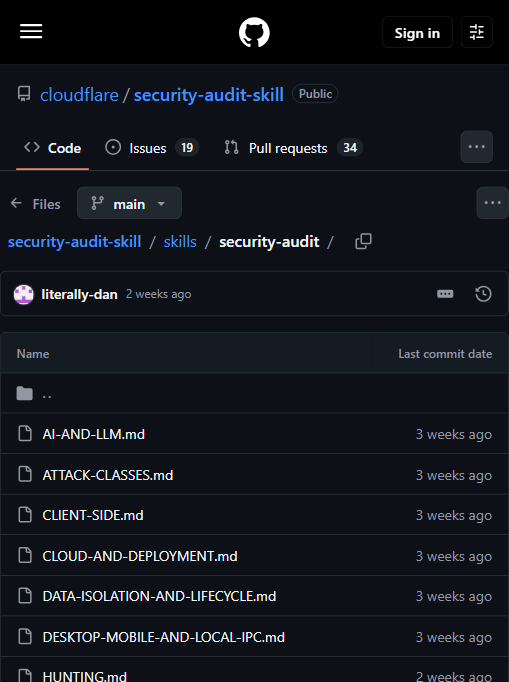Click 3 weeks ago date for DESKTOP-MOBILE-AND-LOCAL-IPC.md
509x682 pixels.
[x=454, y=637]
